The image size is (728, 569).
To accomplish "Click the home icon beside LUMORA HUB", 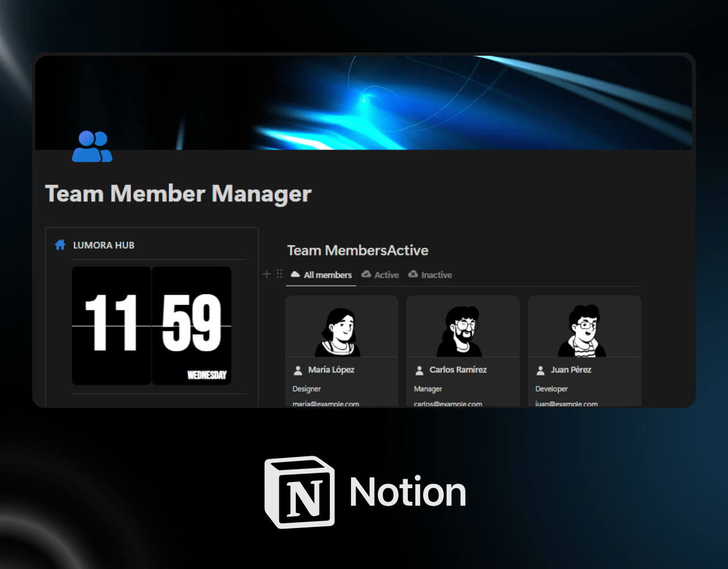I will click(60, 245).
